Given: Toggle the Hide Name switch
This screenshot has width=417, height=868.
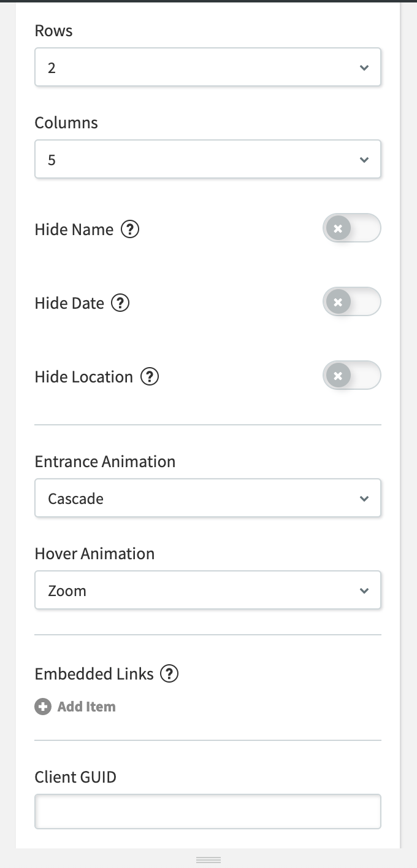Looking at the screenshot, I should pos(352,228).
